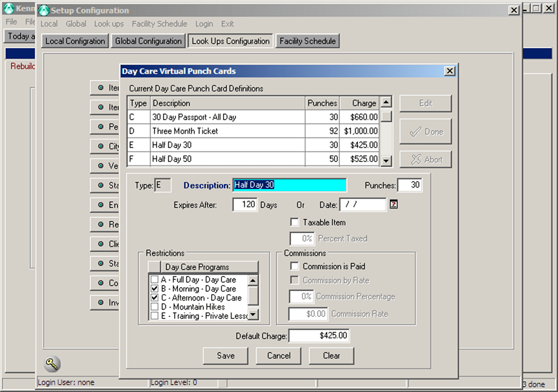
Task: Click the Day Care Programs scrollbar thumb
Action: [x=253, y=296]
